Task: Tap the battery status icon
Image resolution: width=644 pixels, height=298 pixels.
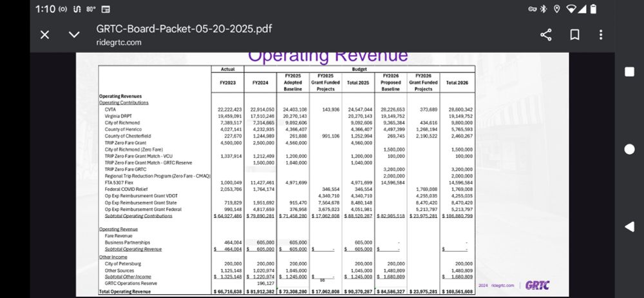Action: click(x=593, y=9)
